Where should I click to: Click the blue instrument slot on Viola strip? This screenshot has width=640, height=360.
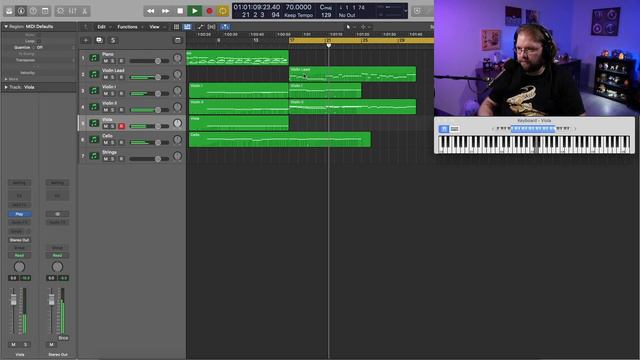[19, 214]
